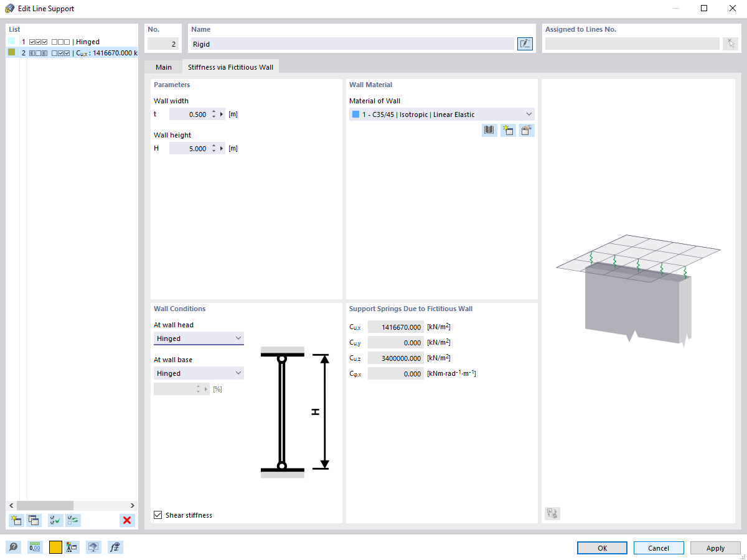Pick the yellow color swatch in the toolbar
This screenshot has height=560, width=747.
point(55,547)
